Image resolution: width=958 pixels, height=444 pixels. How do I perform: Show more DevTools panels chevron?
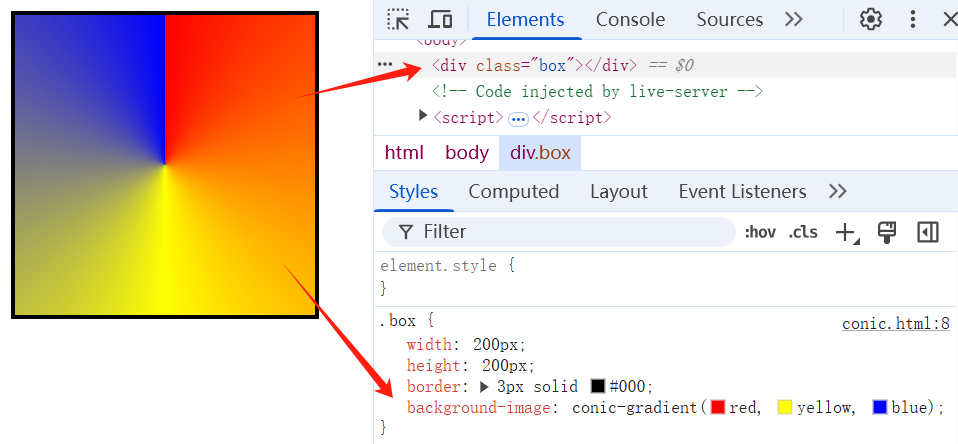tap(794, 19)
